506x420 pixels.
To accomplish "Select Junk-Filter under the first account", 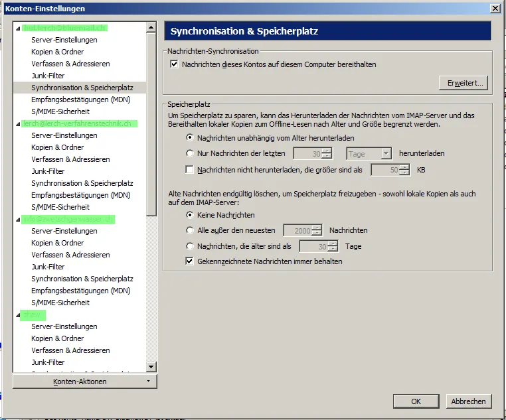I will click(x=48, y=76).
